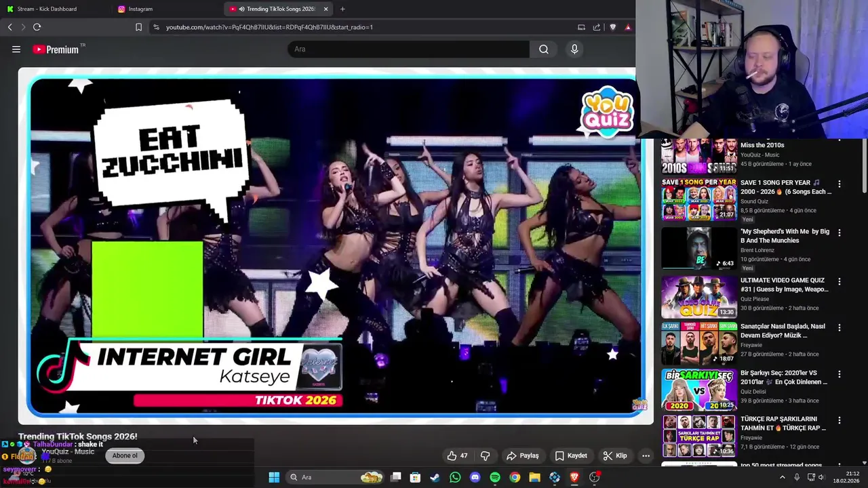Bookmark this page icon in toolbar
868x488 pixels.
coord(138,27)
